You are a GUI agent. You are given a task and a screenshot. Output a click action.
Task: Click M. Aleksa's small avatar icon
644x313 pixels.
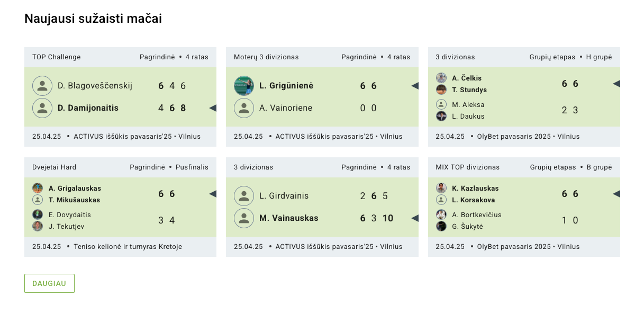441,104
